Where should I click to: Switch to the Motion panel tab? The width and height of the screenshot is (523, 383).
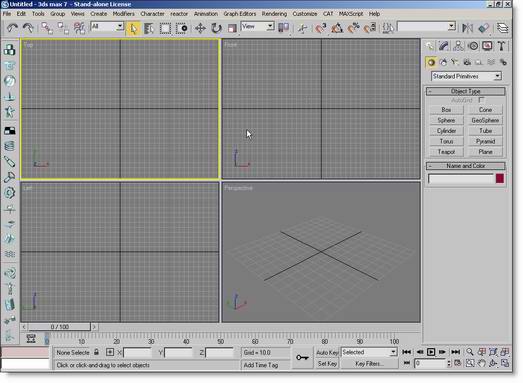[x=473, y=46]
